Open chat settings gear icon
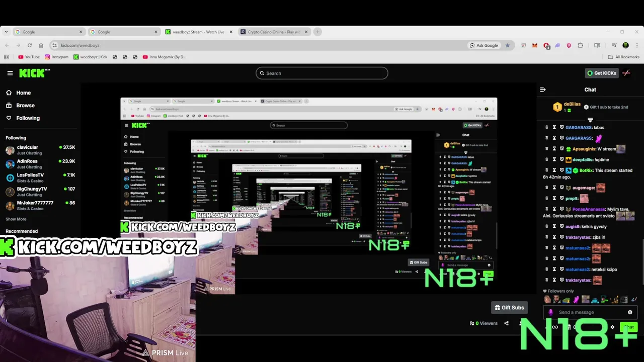The width and height of the screenshot is (644, 362). point(612,327)
